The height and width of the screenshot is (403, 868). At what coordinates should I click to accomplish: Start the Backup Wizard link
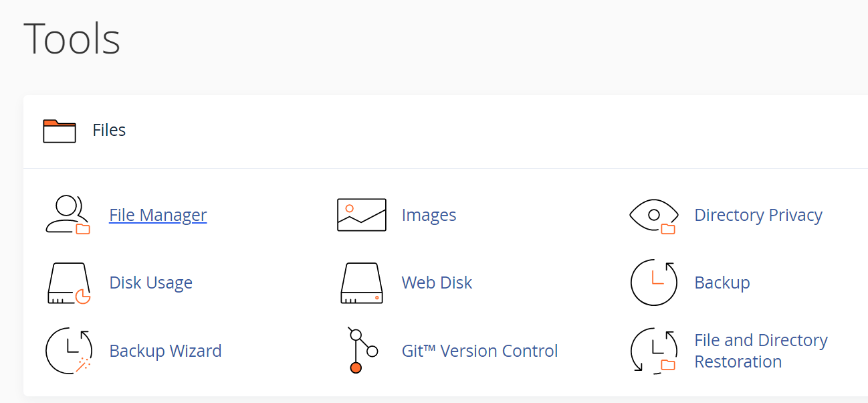point(165,351)
